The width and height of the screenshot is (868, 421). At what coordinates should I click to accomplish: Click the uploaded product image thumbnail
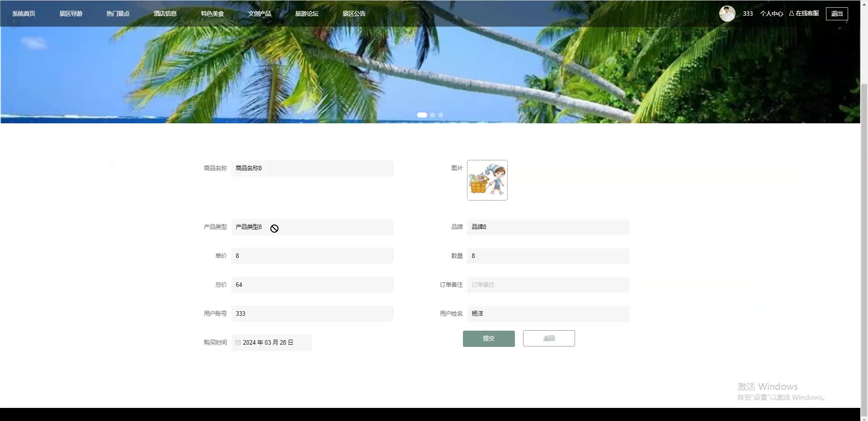click(x=487, y=180)
